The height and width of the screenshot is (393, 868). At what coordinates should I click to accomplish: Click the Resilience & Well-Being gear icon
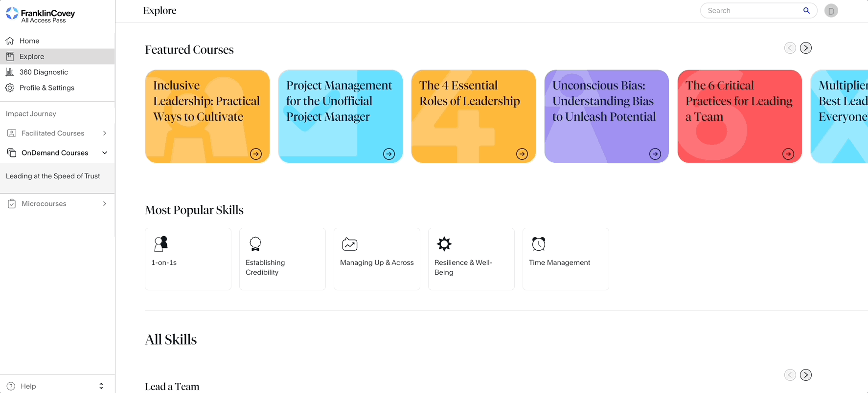pyautogui.click(x=444, y=243)
